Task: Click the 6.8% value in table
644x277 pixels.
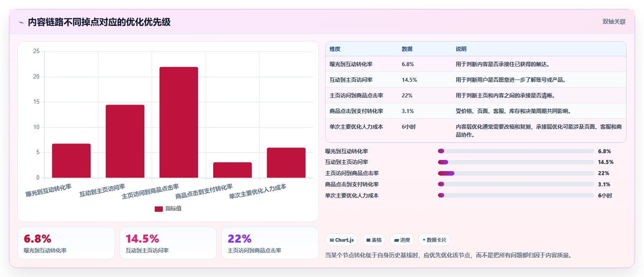Action: pyautogui.click(x=408, y=64)
